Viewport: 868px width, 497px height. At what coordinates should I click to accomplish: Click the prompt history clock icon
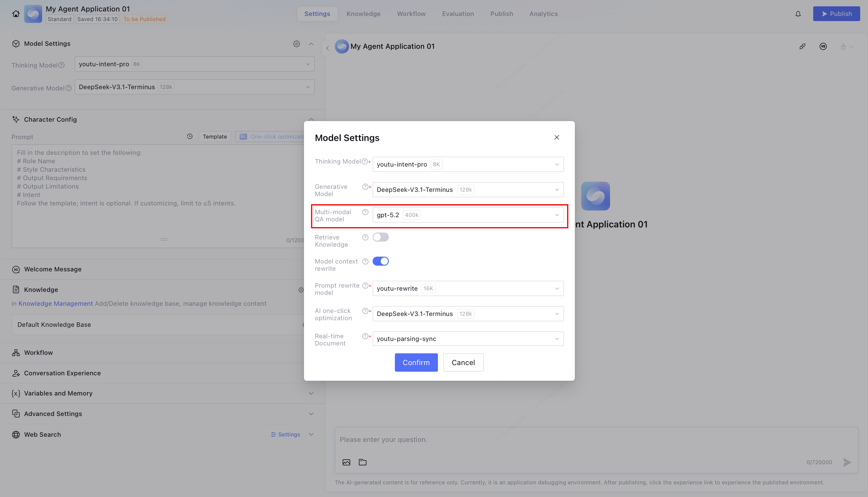[x=190, y=136]
